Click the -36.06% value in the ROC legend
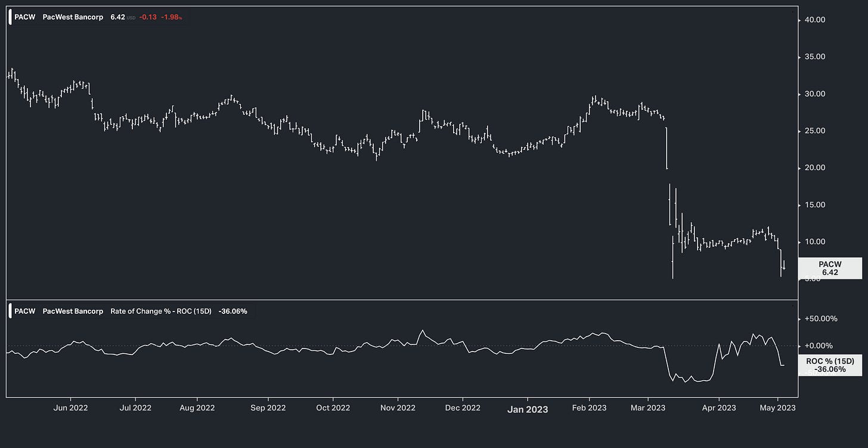The width and height of the screenshot is (868, 448). pos(233,311)
